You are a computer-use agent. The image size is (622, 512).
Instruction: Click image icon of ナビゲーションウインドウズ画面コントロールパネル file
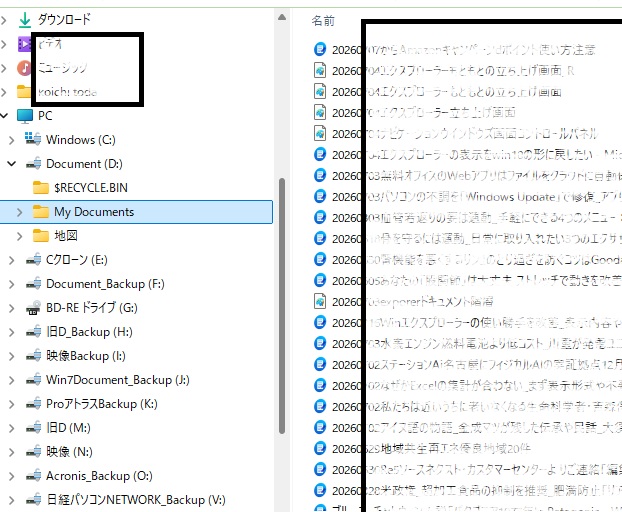click(x=320, y=134)
